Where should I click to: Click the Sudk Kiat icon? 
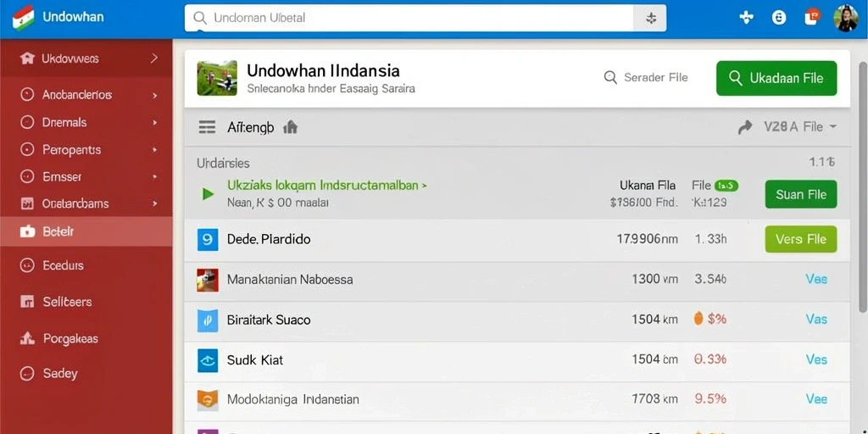(x=208, y=360)
